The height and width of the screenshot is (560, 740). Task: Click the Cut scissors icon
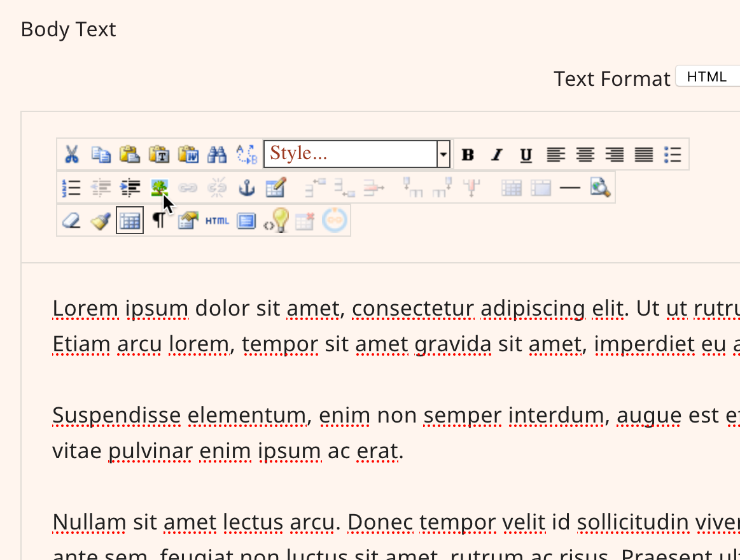point(72,154)
